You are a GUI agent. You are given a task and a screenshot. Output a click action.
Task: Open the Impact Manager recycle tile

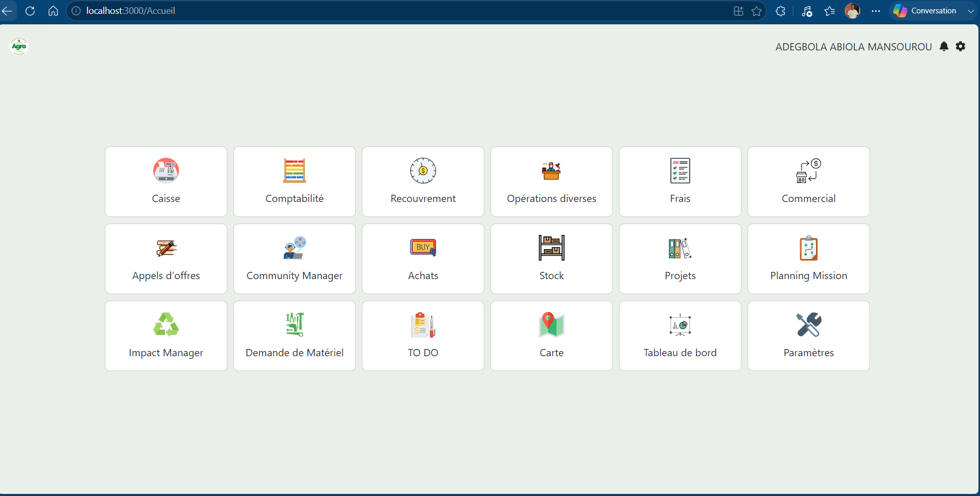pos(166,336)
